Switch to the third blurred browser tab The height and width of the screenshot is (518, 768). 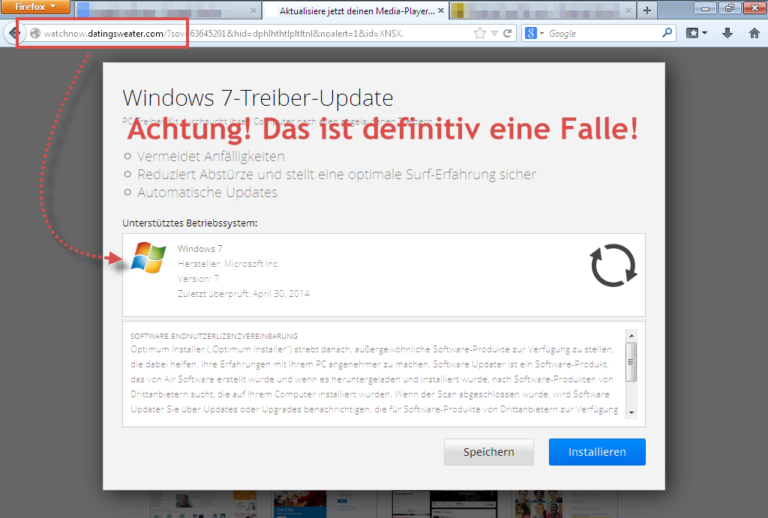(x=542, y=10)
